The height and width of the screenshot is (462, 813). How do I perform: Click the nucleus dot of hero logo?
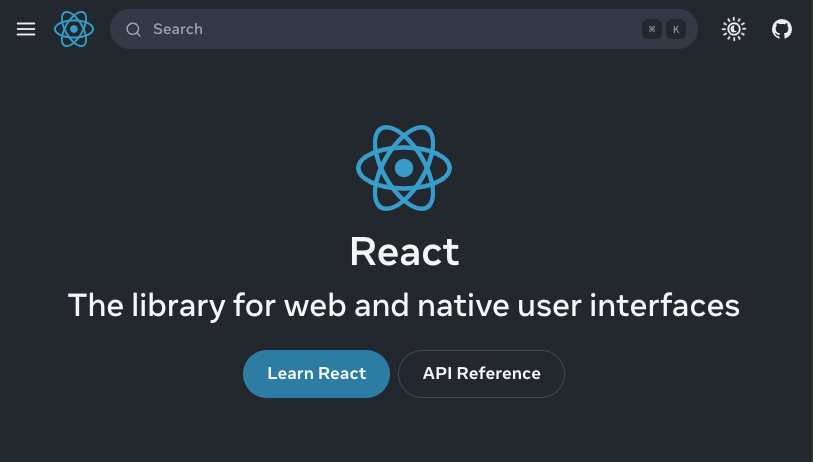pos(404,168)
